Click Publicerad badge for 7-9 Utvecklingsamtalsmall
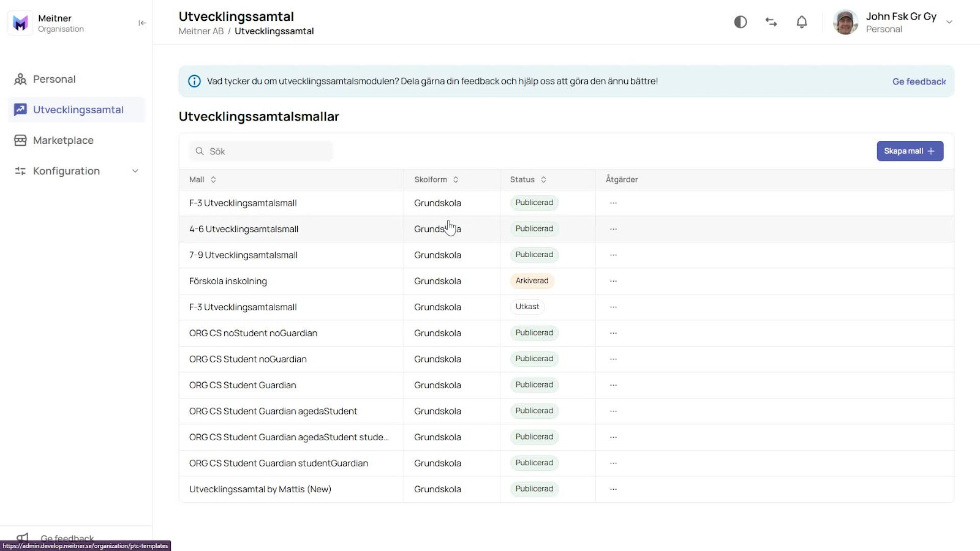980x551 pixels. [534, 255]
